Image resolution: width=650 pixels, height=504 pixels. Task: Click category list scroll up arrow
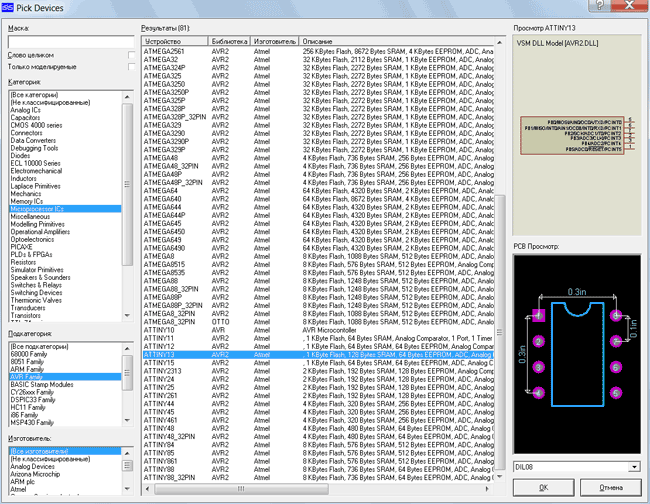point(127,97)
